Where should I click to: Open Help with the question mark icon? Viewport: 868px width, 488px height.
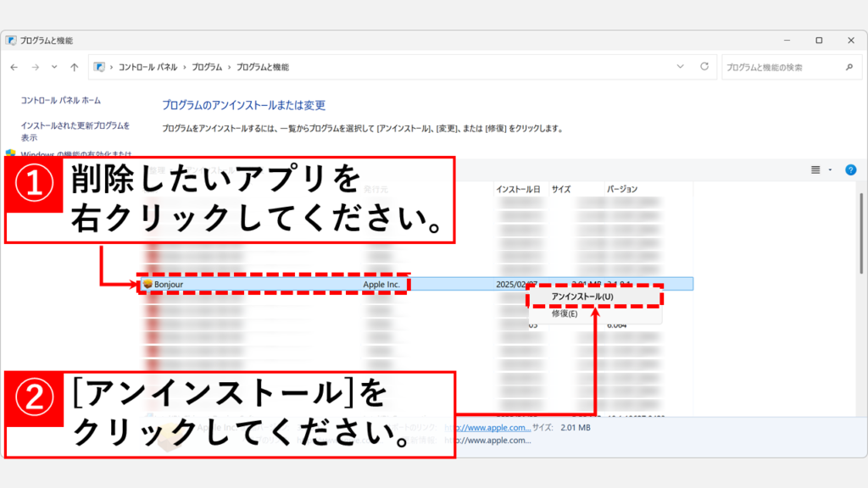coord(851,169)
